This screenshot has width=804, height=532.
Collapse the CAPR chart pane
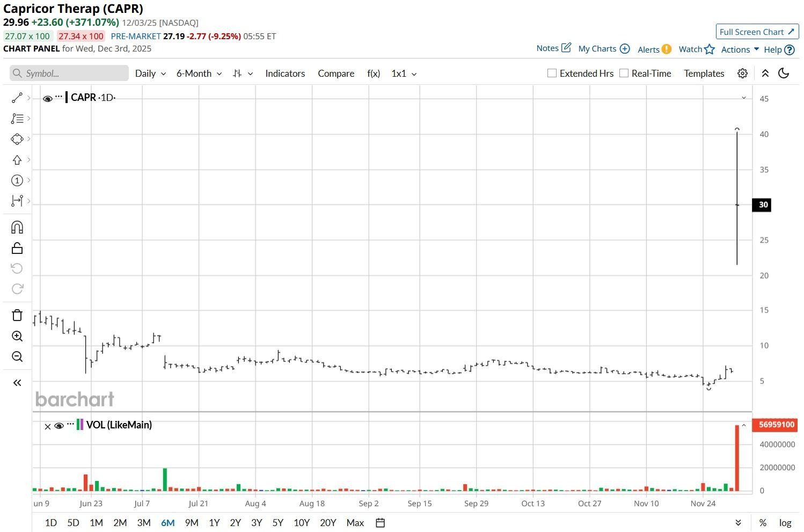click(744, 98)
